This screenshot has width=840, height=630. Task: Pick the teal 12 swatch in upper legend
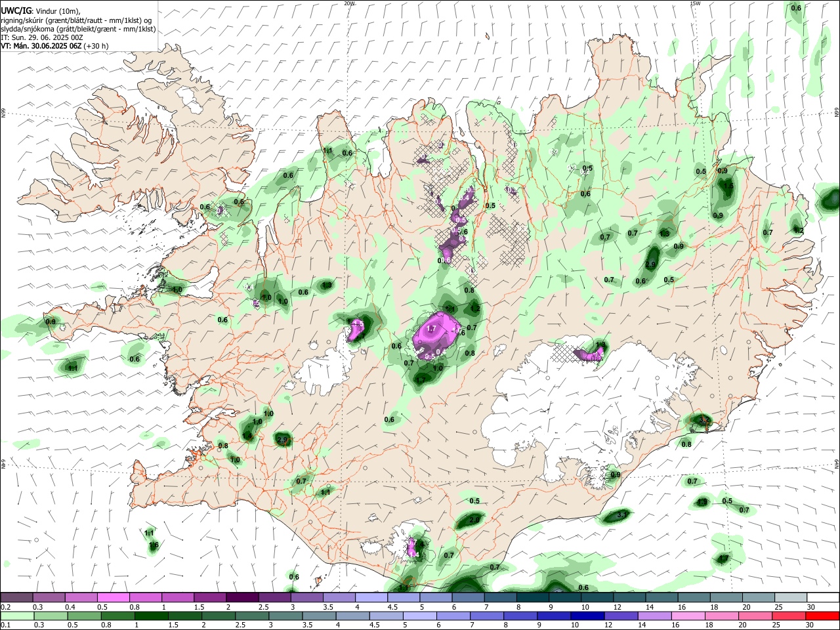(x=630, y=597)
